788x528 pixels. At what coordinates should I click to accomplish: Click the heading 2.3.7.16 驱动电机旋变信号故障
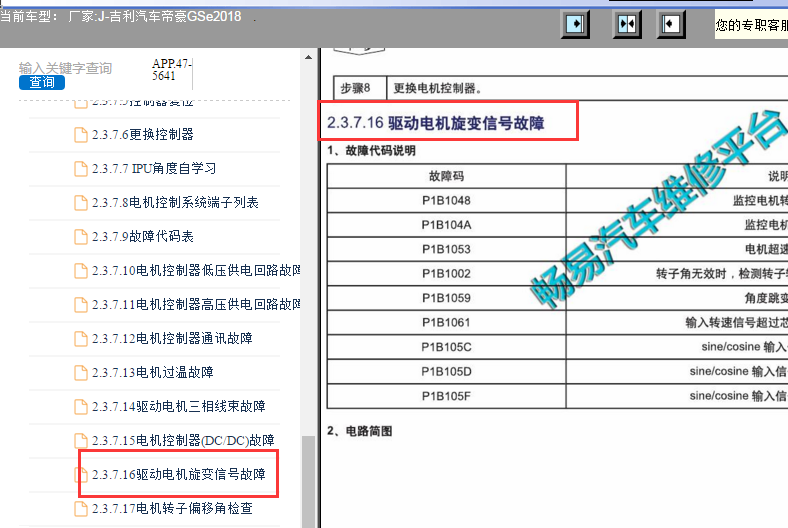click(436, 123)
